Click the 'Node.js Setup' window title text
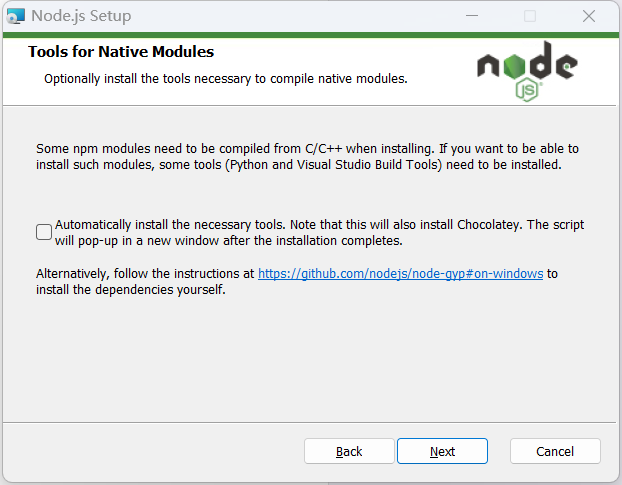 [81, 16]
